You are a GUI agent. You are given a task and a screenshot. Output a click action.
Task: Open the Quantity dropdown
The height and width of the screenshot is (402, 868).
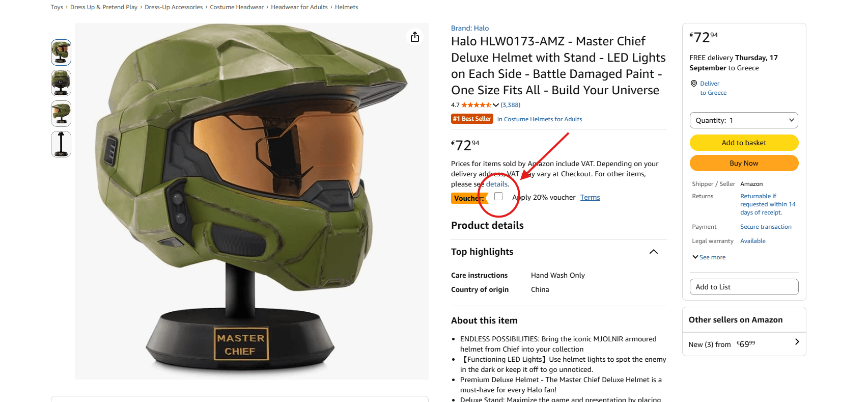pyautogui.click(x=744, y=120)
